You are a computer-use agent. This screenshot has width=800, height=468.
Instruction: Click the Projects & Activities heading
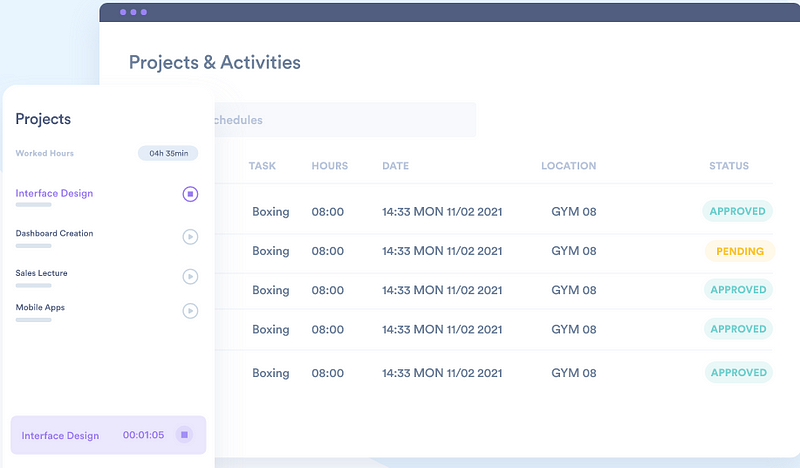pos(214,62)
